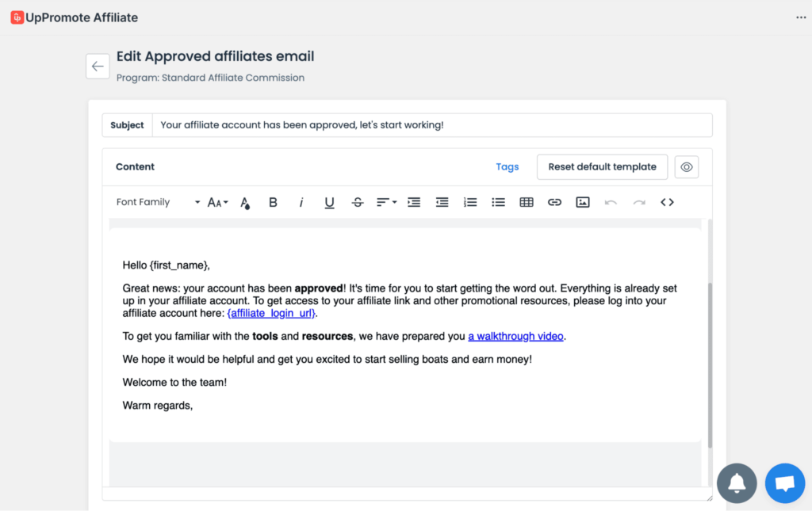Apply strikethrough to text
The width and height of the screenshot is (812, 511).
click(358, 202)
